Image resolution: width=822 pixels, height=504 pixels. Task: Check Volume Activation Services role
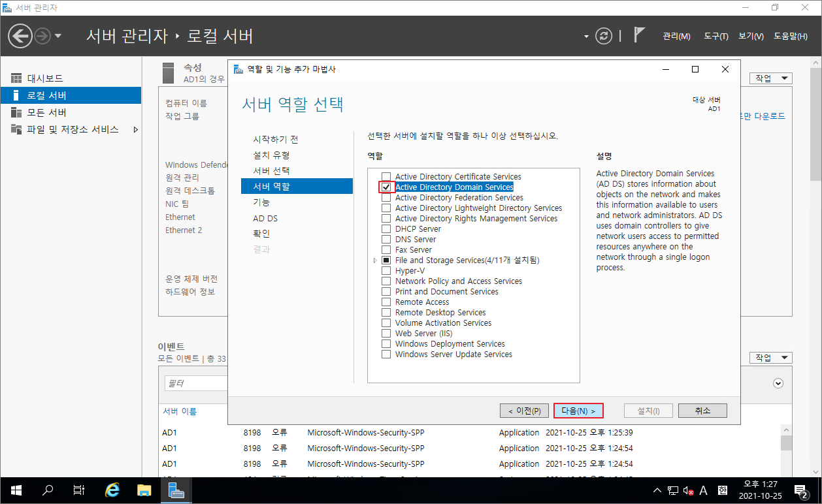tap(386, 323)
